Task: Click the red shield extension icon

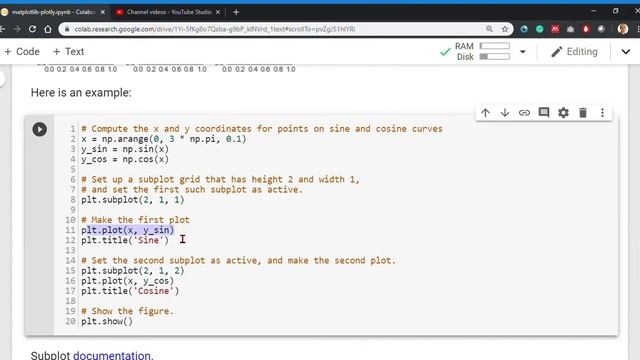Action: point(586,29)
